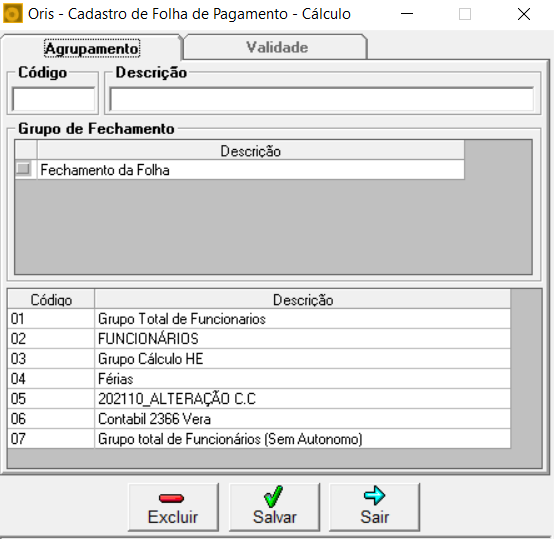The width and height of the screenshot is (554, 539).
Task: Choose 'Grupo Cálculo HE' entry
Action: point(302,359)
